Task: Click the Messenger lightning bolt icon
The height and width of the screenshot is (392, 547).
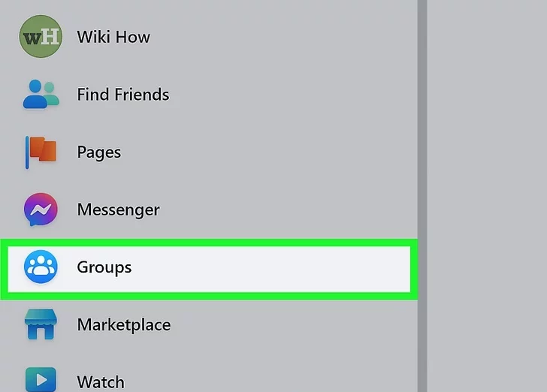Action: click(41, 210)
